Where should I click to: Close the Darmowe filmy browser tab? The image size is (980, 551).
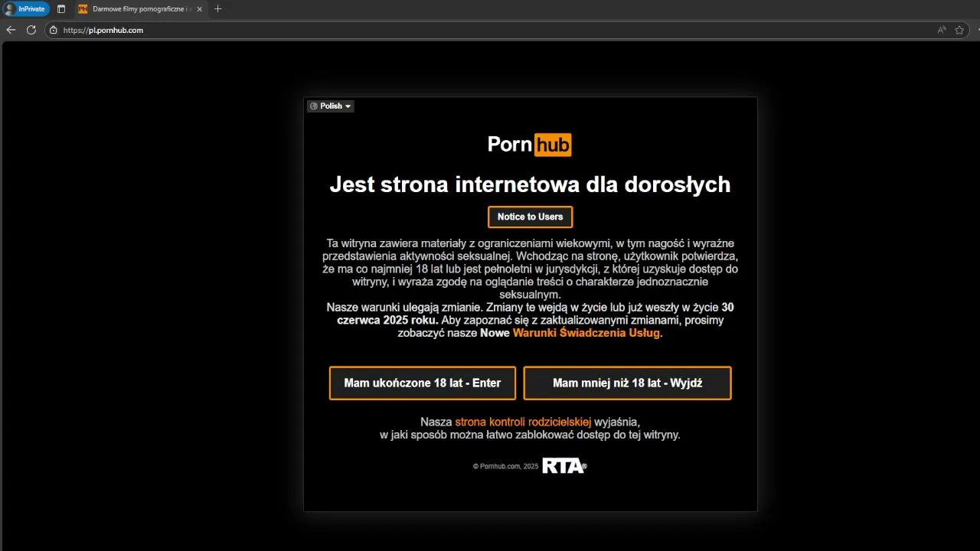tap(199, 9)
